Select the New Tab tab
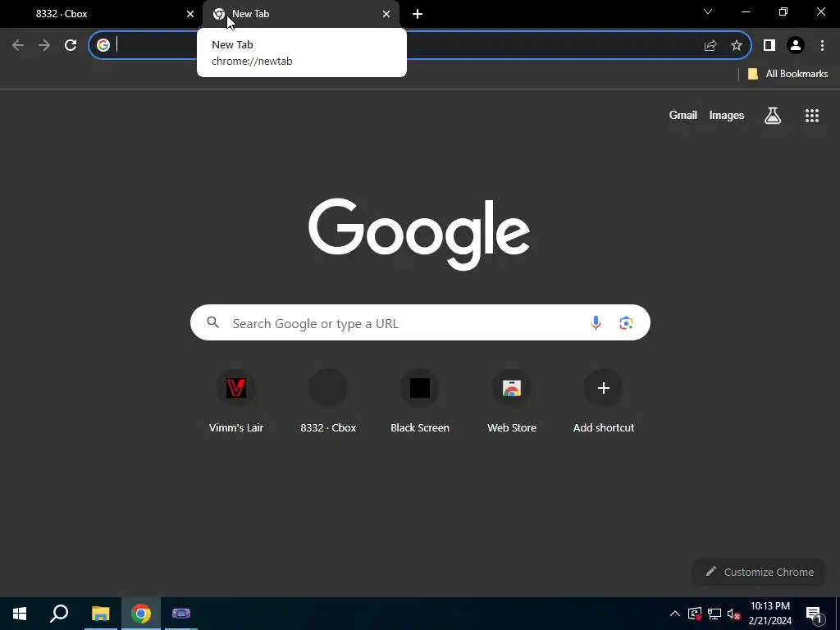The image size is (840, 630). point(301,14)
